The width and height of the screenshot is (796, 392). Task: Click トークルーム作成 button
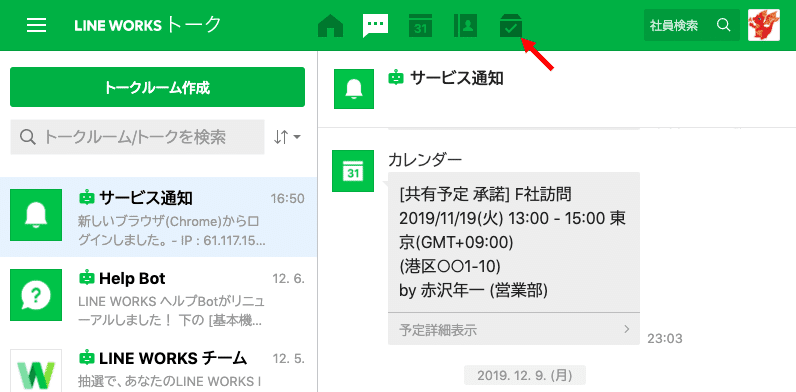[157, 87]
